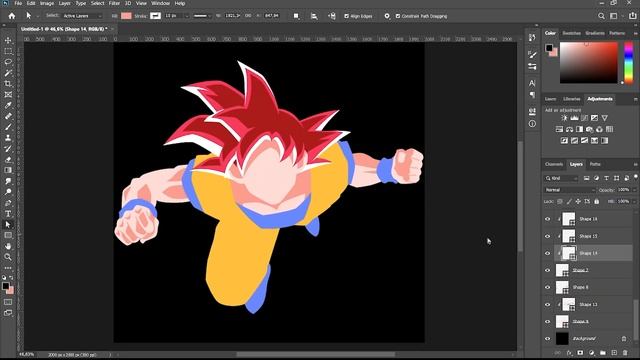This screenshot has height=360, width=640.
Task: Switch to the Libraries tab
Action: (x=572, y=99)
